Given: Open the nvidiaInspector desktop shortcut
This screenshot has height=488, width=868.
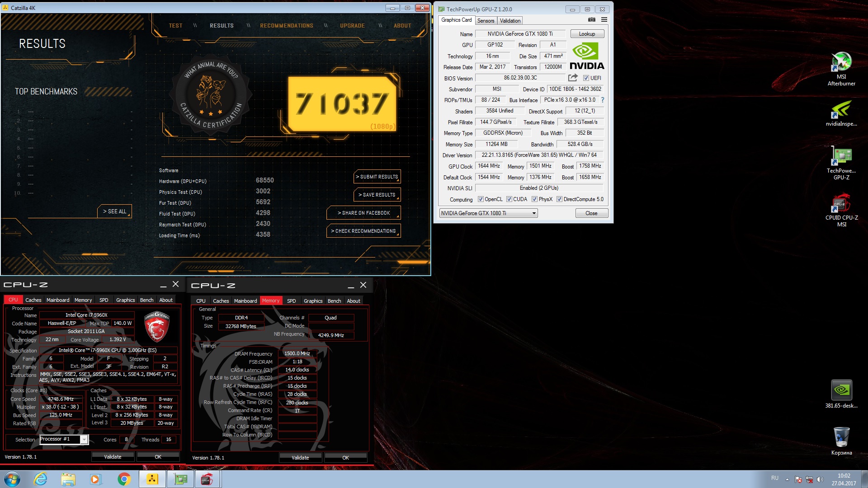Looking at the screenshot, I should [841, 113].
